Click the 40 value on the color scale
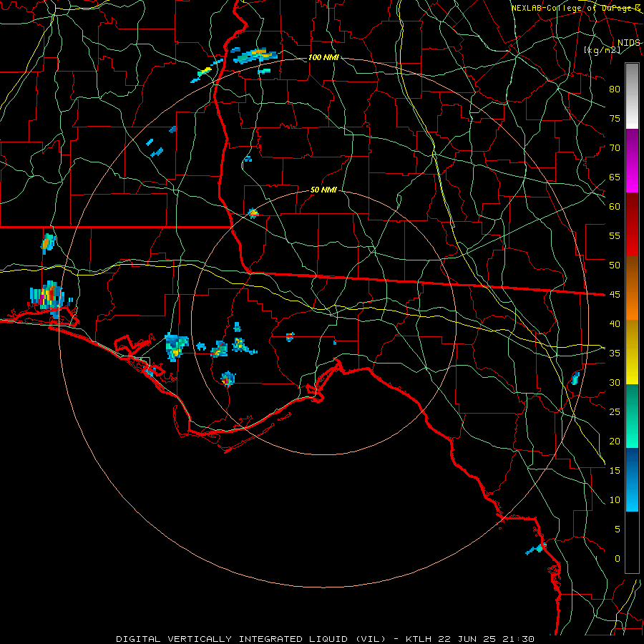This screenshot has height=644, width=644. coord(615,323)
